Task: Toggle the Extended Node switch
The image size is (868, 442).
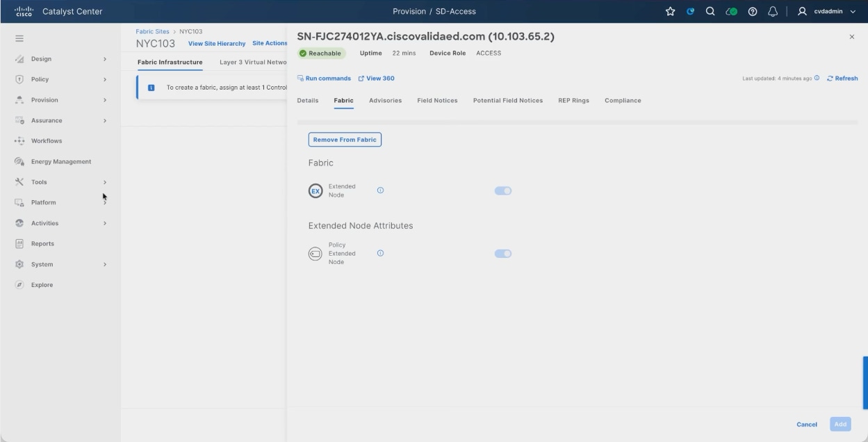Action: point(503,191)
